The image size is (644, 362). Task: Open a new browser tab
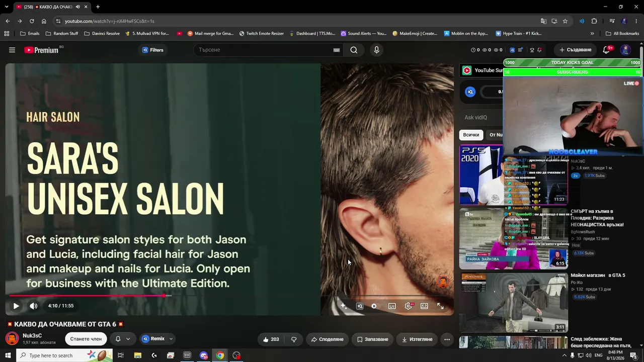point(98,7)
